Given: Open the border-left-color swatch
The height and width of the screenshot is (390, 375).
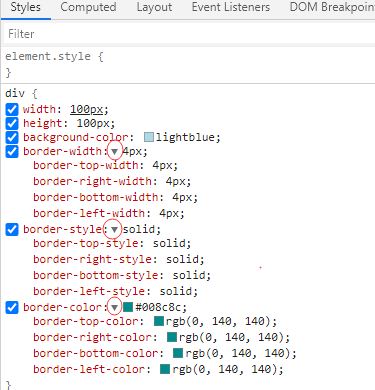Looking at the screenshot, I should click(165, 369).
